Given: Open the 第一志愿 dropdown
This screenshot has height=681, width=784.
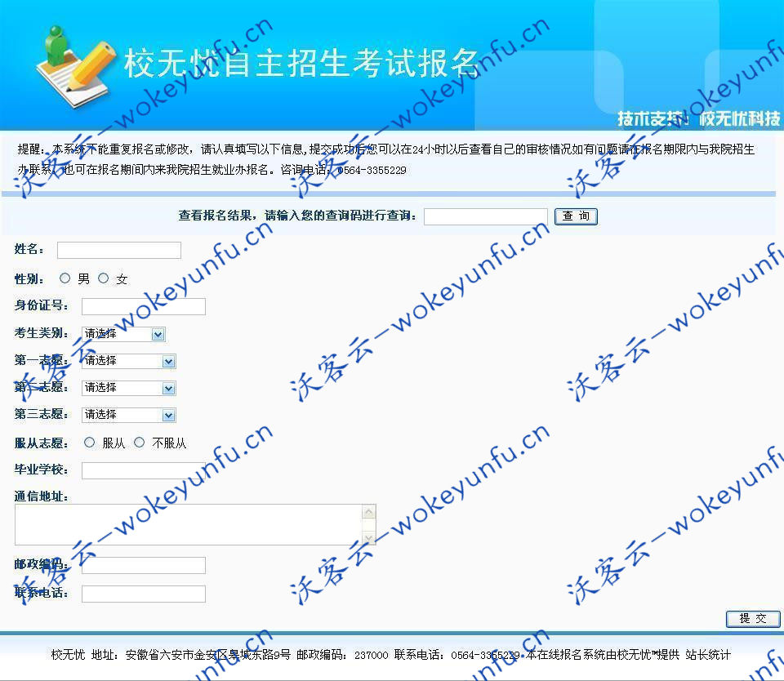Looking at the screenshot, I should (x=129, y=361).
